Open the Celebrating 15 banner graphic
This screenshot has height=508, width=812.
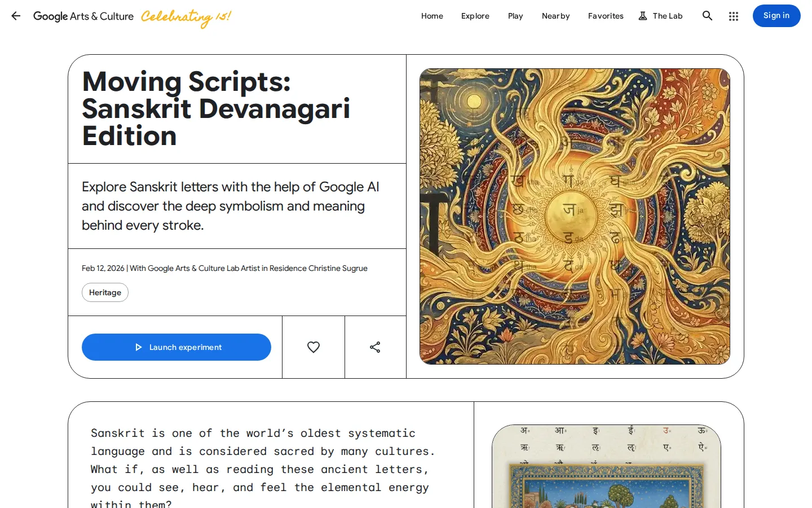point(186,17)
